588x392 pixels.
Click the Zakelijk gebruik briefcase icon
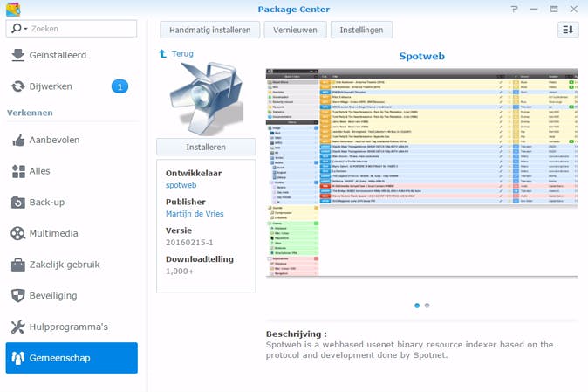click(18, 265)
